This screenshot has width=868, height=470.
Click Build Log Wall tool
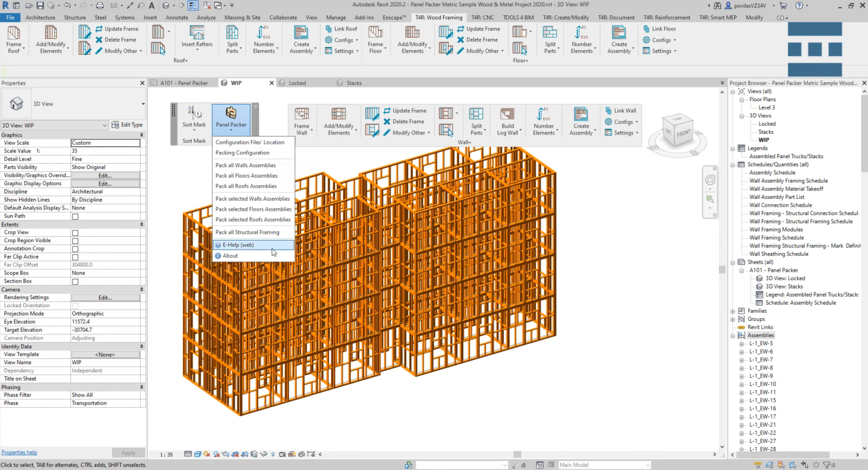pos(507,121)
